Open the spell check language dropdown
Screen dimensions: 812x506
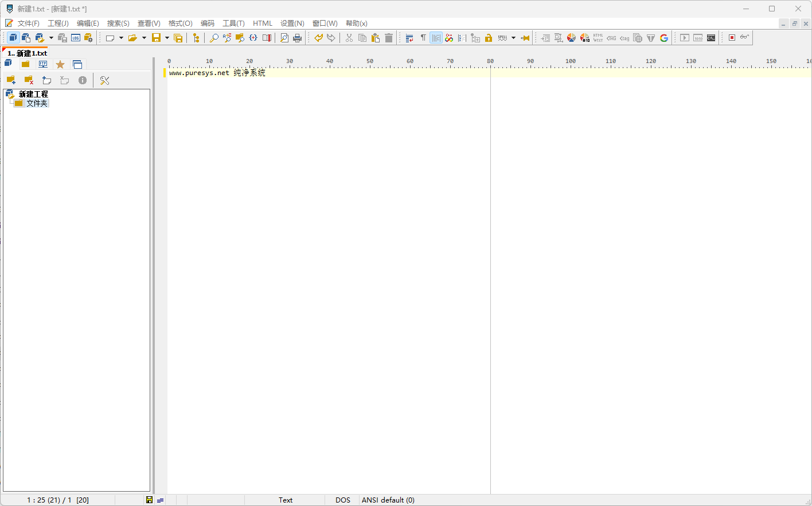(x=513, y=37)
